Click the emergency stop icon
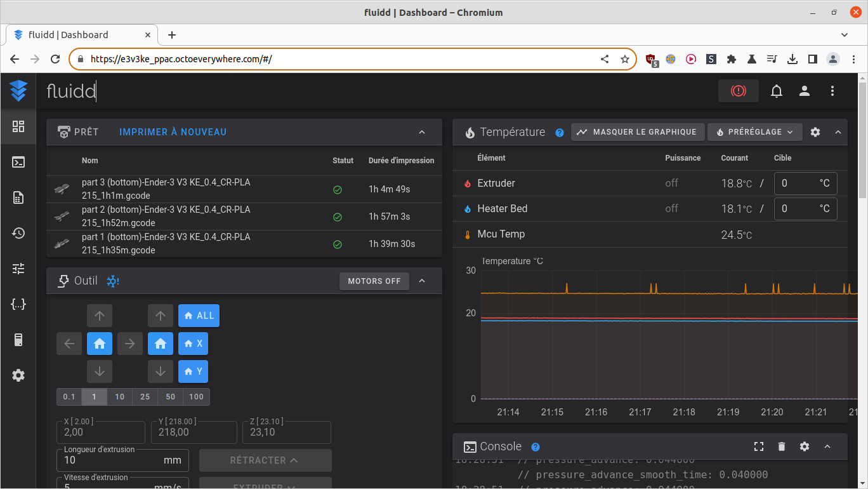The width and height of the screenshot is (868, 489). (738, 91)
